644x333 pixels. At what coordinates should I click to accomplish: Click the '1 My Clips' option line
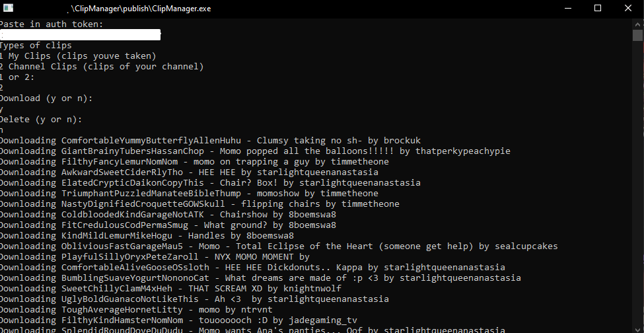tap(78, 56)
